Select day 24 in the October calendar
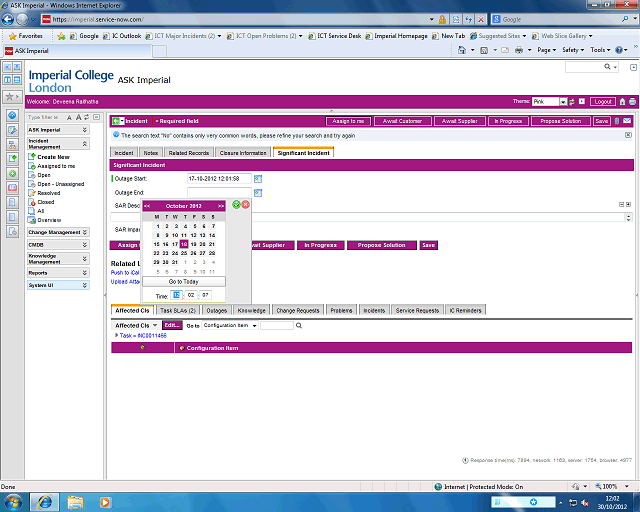Image resolution: width=640 pixels, height=512 pixels. point(174,253)
